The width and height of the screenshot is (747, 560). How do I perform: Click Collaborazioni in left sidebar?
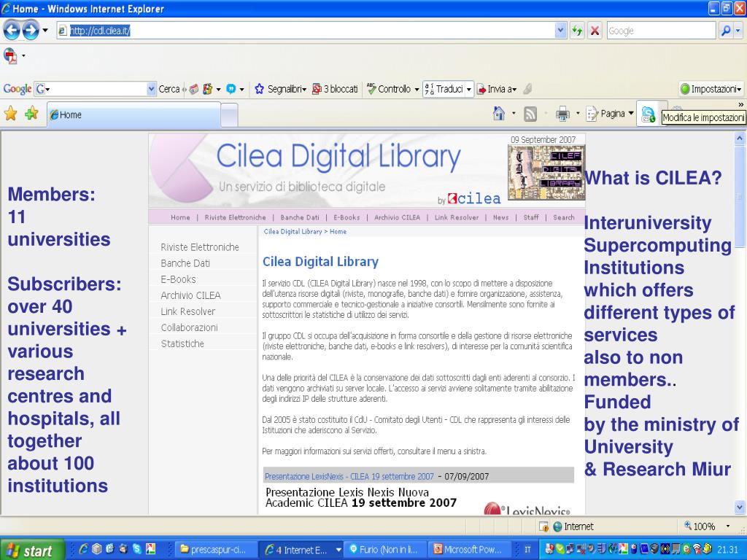189,327
